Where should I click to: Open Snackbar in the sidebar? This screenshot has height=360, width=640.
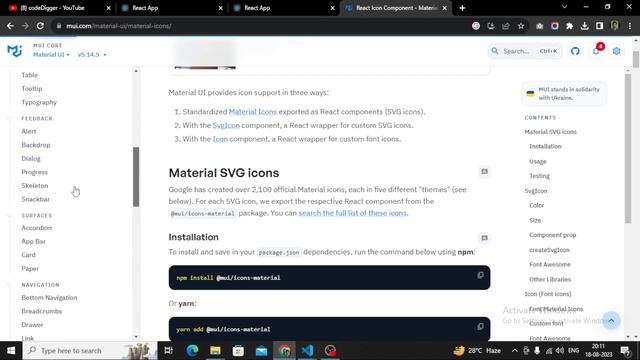pyautogui.click(x=36, y=199)
